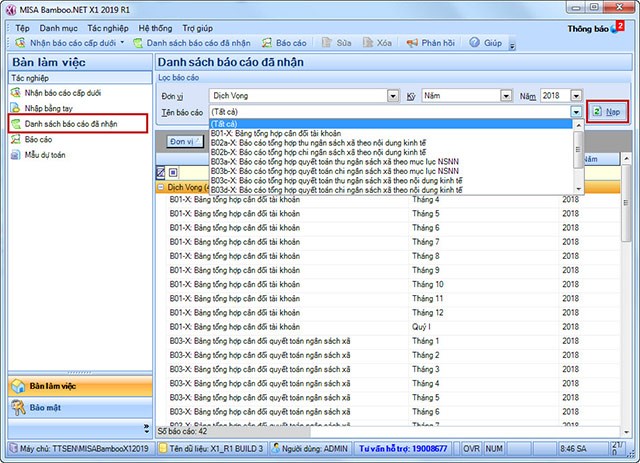Open Mẫu dự toán in the sidebar
Image resolution: width=640 pixels, height=463 pixels.
44,155
